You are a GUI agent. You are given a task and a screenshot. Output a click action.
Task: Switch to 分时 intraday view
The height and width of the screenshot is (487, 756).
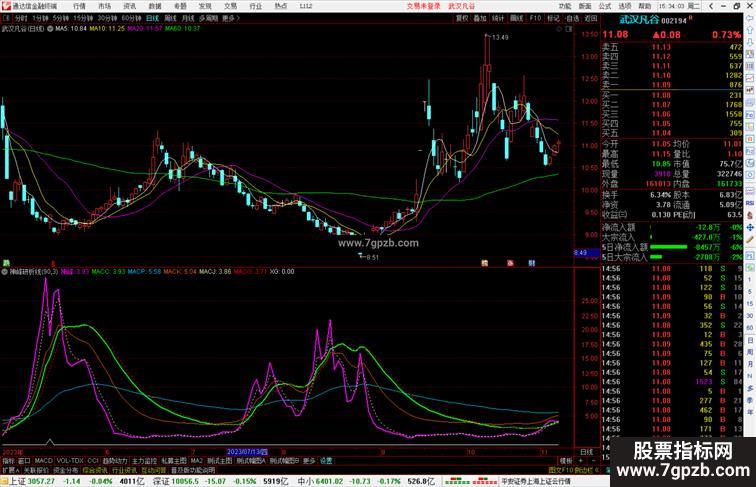(x=21, y=18)
